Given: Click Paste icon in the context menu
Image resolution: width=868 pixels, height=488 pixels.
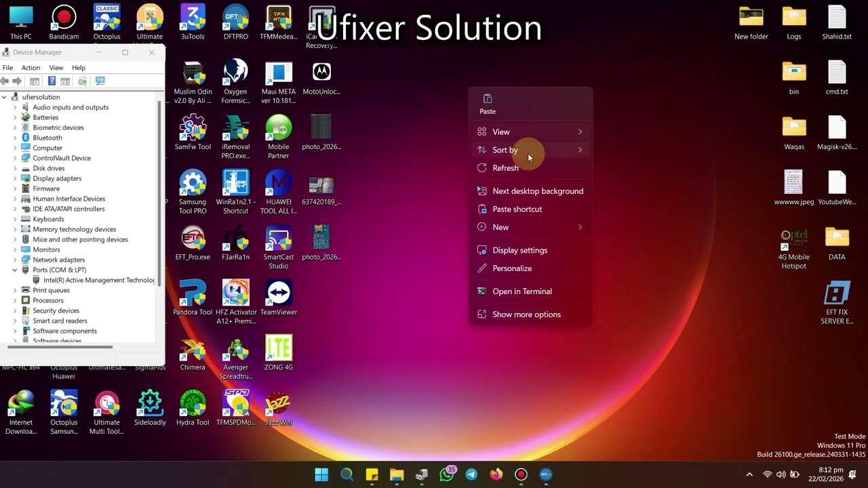Looking at the screenshot, I should pos(488,104).
